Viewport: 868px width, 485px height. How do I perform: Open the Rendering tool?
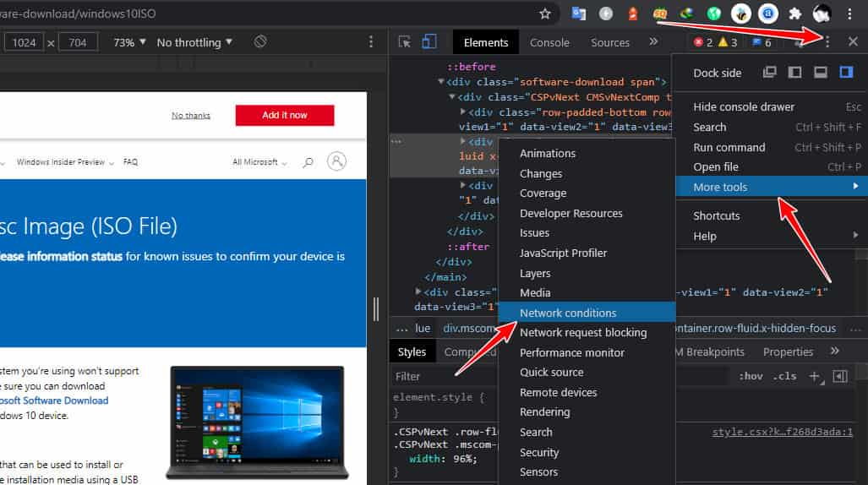pos(587,412)
